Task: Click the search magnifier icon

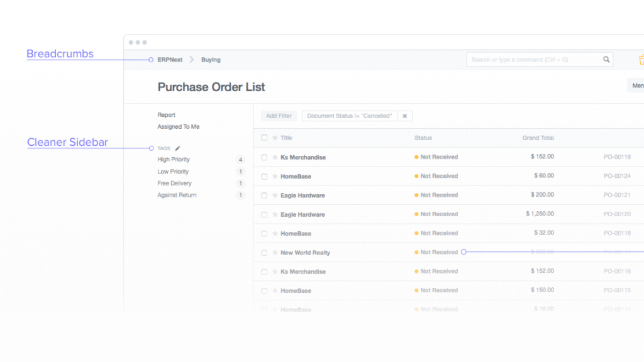Action: [x=606, y=60]
